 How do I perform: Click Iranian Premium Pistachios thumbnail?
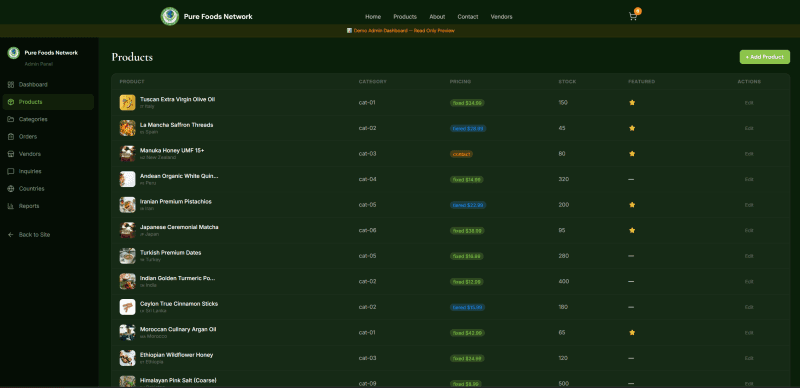point(128,205)
